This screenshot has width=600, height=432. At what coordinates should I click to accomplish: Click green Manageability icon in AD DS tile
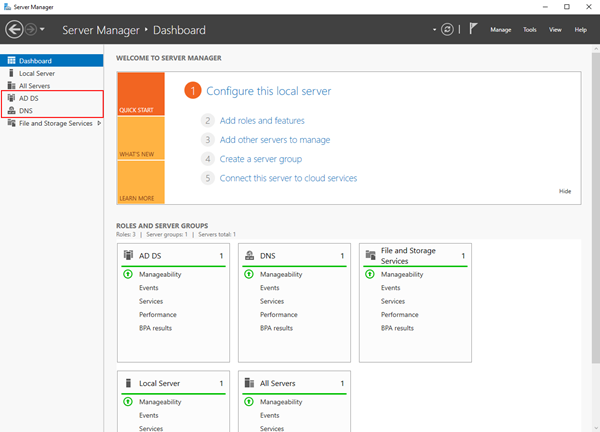coord(128,274)
